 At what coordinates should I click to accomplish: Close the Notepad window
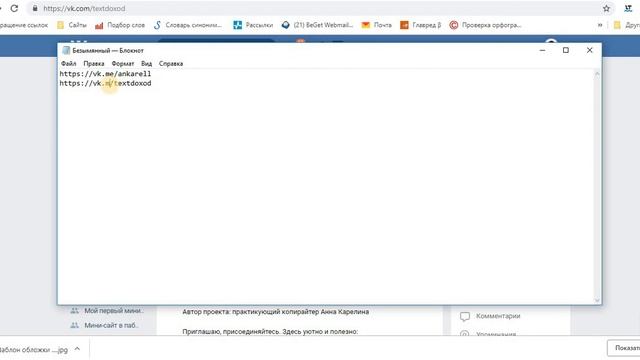coord(589,50)
